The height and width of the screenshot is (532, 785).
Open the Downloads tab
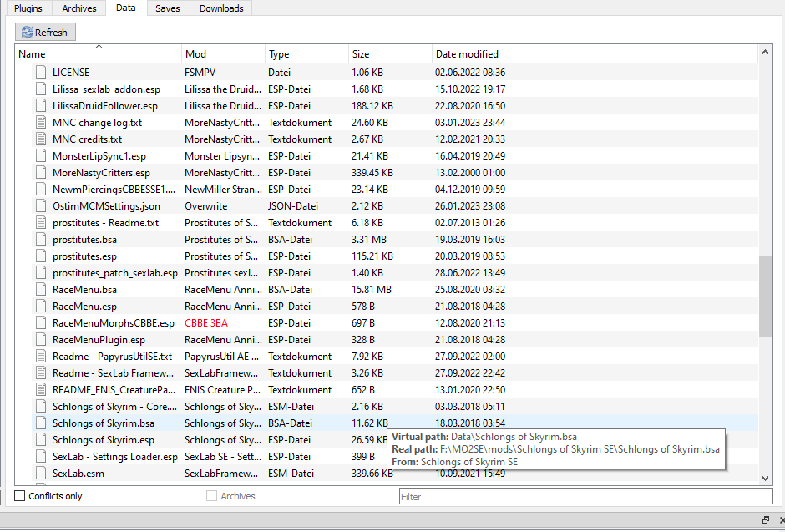(221, 8)
